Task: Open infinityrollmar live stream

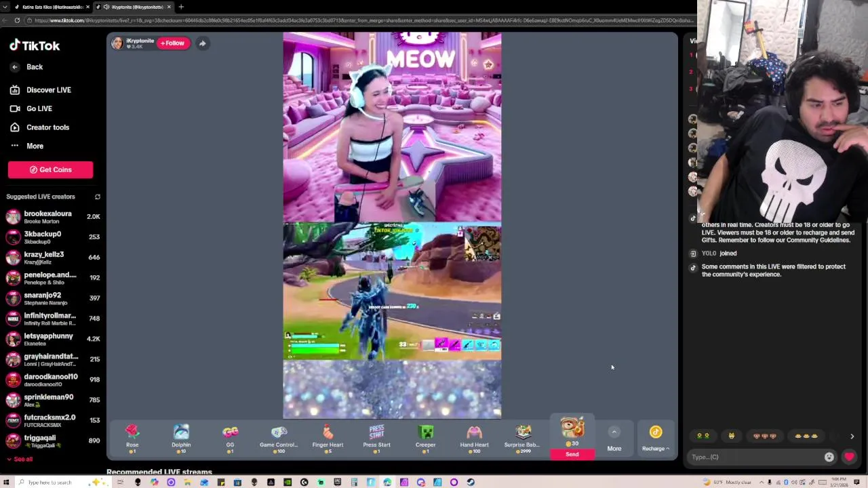Action: (53, 319)
